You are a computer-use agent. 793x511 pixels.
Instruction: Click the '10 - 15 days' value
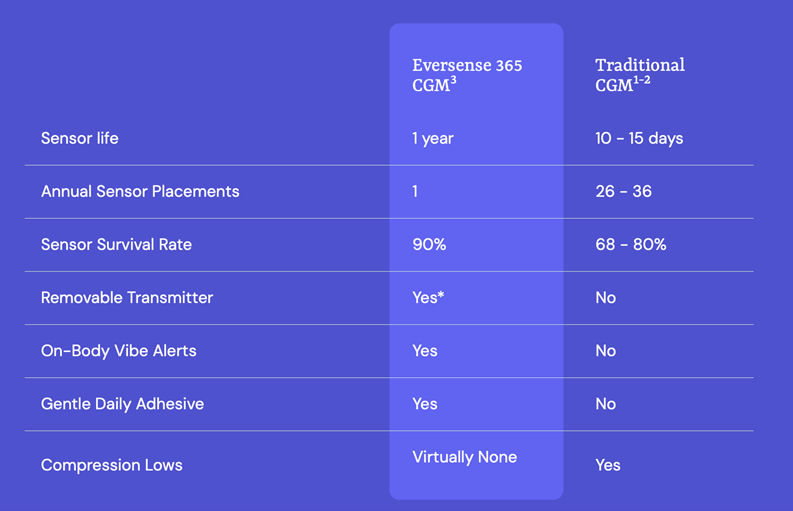click(639, 138)
